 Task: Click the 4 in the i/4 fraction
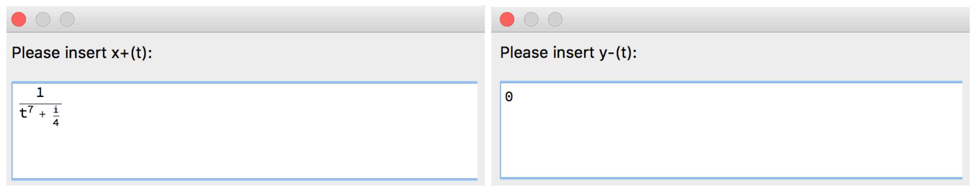[56, 123]
